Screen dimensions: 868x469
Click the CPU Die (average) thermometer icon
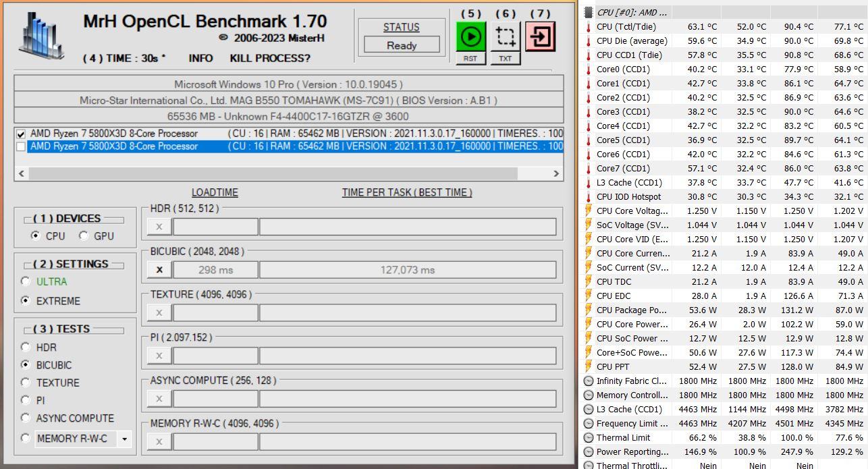(589, 41)
